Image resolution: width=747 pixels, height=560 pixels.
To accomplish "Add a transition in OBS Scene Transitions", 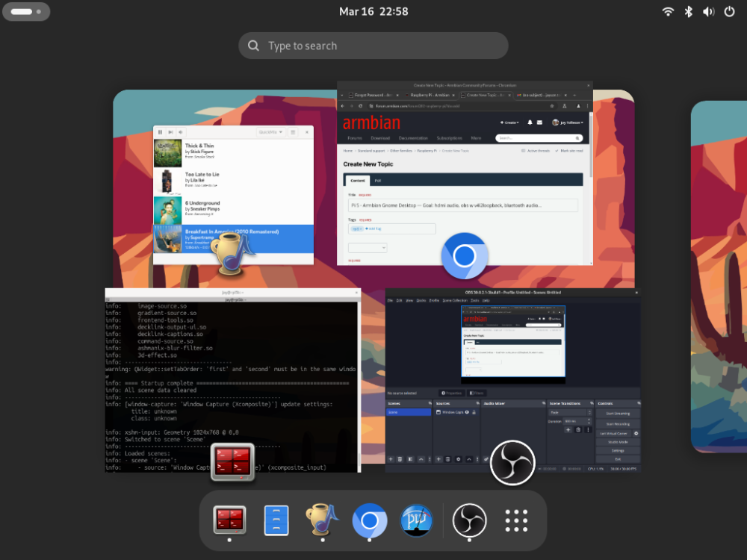I will (568, 429).
